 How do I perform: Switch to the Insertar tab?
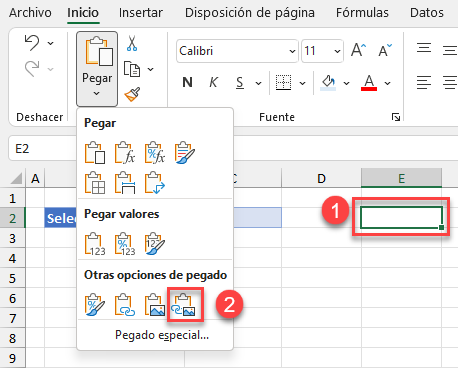(141, 13)
